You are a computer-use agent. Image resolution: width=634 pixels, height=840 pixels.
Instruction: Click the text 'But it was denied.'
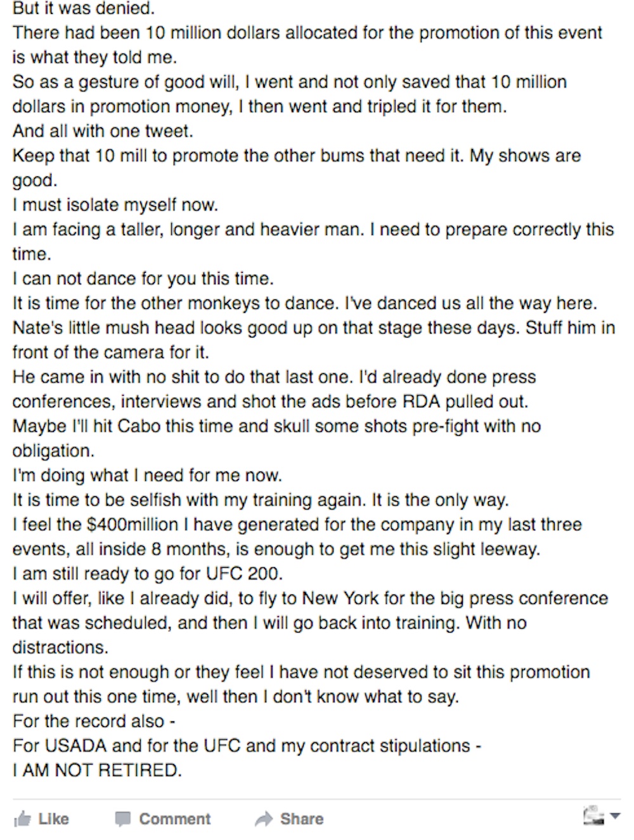[x=84, y=9]
